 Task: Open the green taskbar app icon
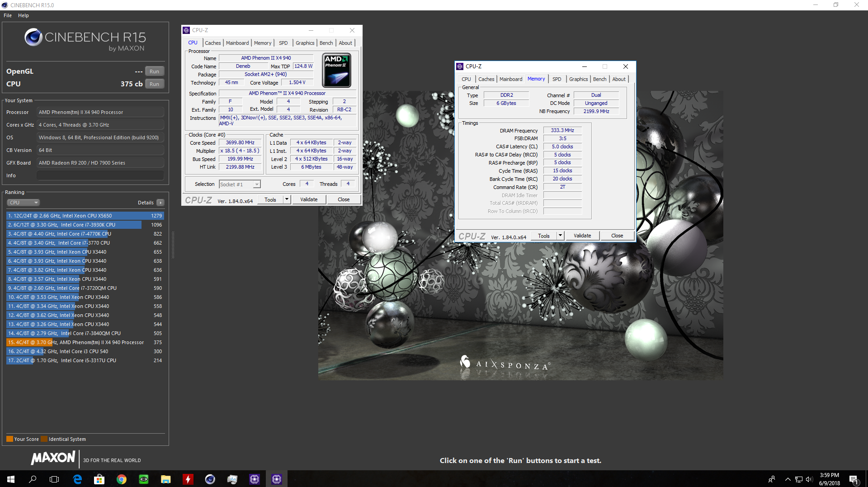point(144,479)
